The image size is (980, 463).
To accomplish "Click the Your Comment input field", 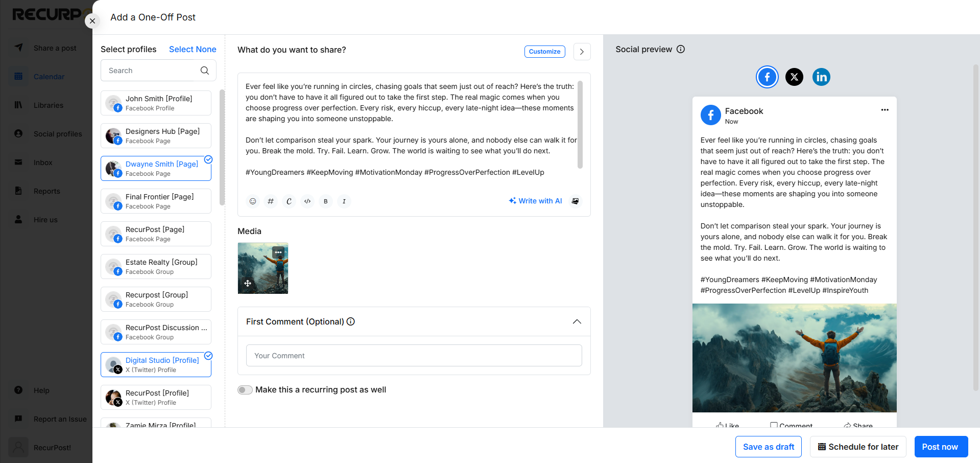I will [414, 356].
